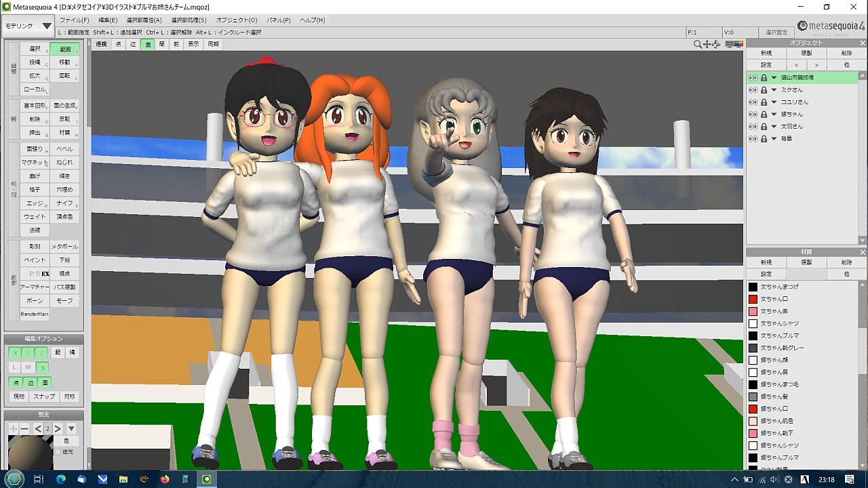868x488 pixels.
Task: Click the pan view arrows icon
Action: (707, 44)
